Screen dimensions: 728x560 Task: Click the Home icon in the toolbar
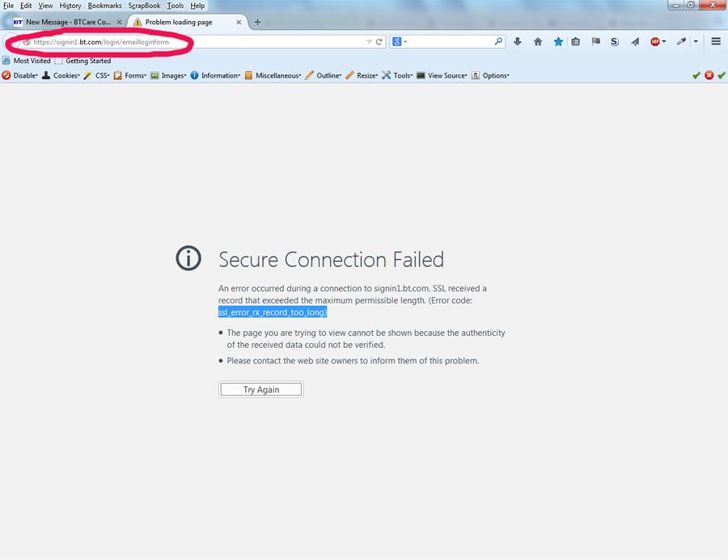pos(536,41)
